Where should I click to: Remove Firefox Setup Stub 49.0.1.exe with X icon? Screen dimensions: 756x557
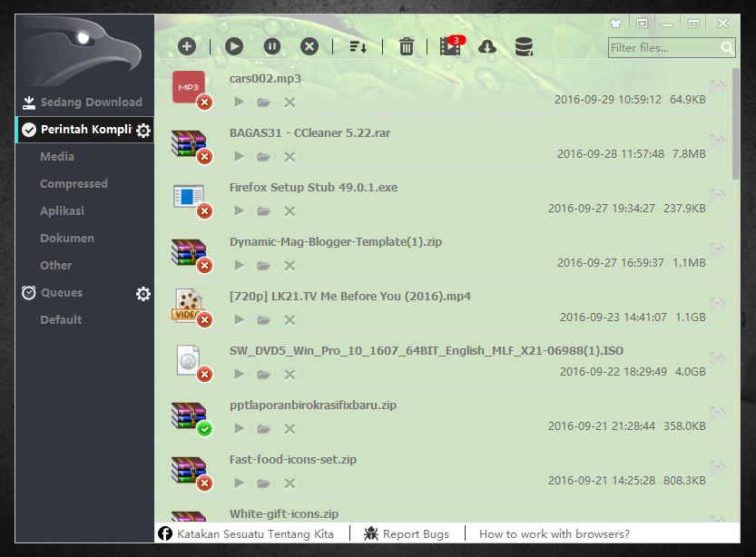coord(290,211)
